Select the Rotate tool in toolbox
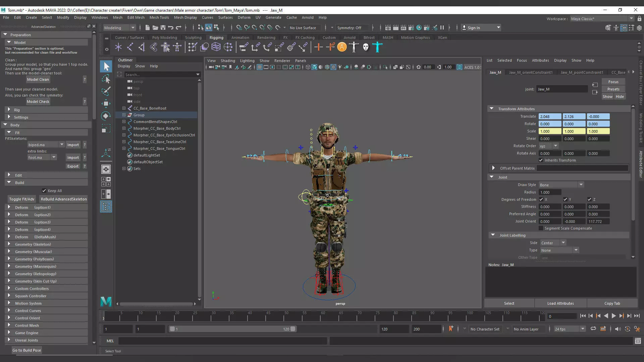Image resolution: width=644 pixels, height=362 pixels. (106, 116)
